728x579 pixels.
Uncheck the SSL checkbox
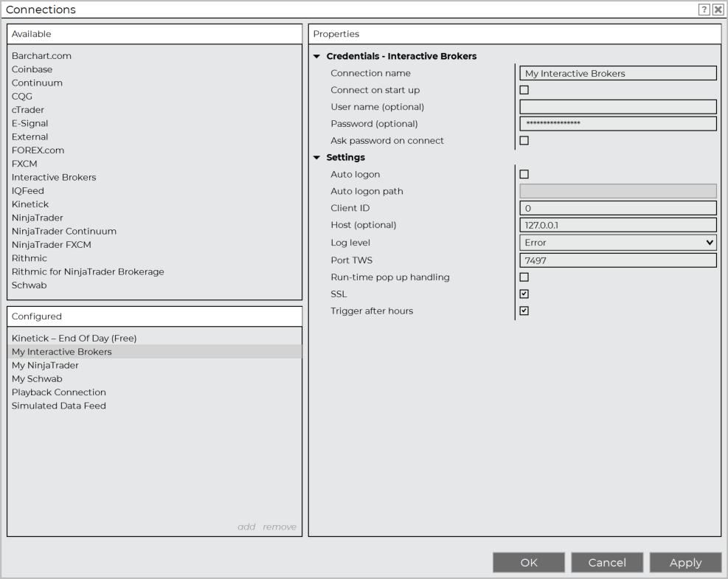click(524, 294)
